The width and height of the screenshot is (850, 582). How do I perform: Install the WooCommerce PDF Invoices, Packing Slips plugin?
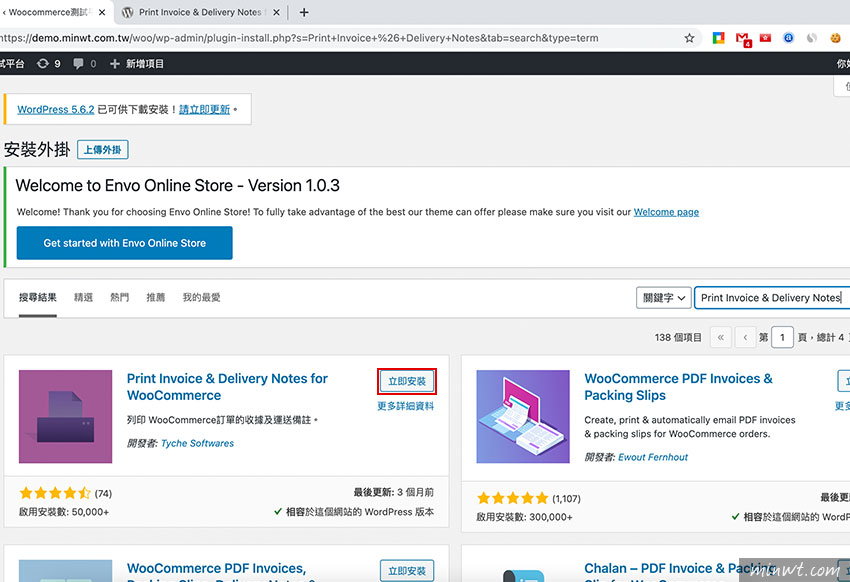click(x=407, y=571)
